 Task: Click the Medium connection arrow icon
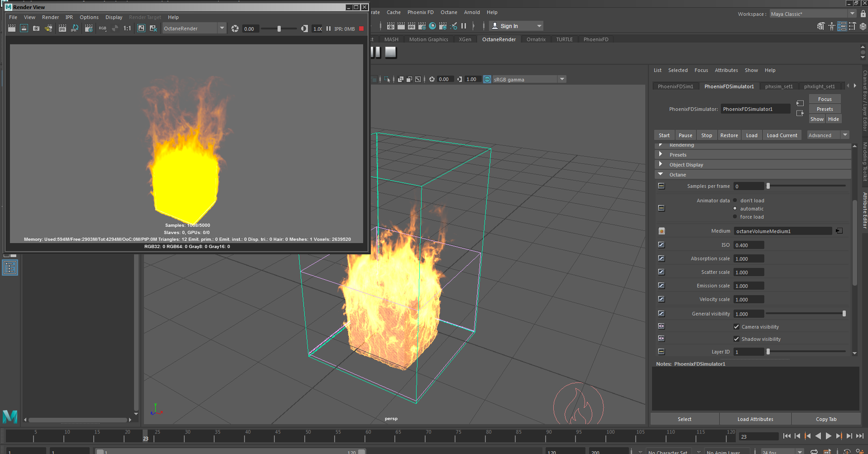pyautogui.click(x=839, y=231)
